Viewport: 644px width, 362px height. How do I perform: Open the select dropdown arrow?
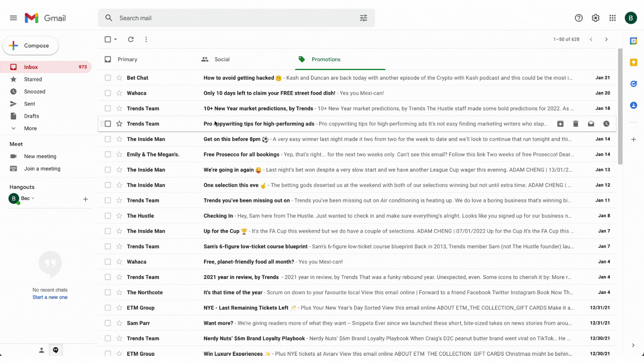(x=115, y=39)
